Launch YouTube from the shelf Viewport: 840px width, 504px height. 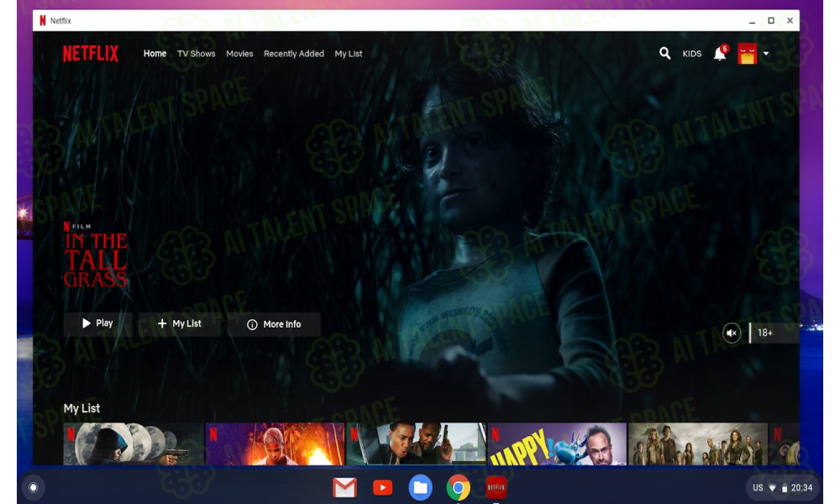(382, 488)
